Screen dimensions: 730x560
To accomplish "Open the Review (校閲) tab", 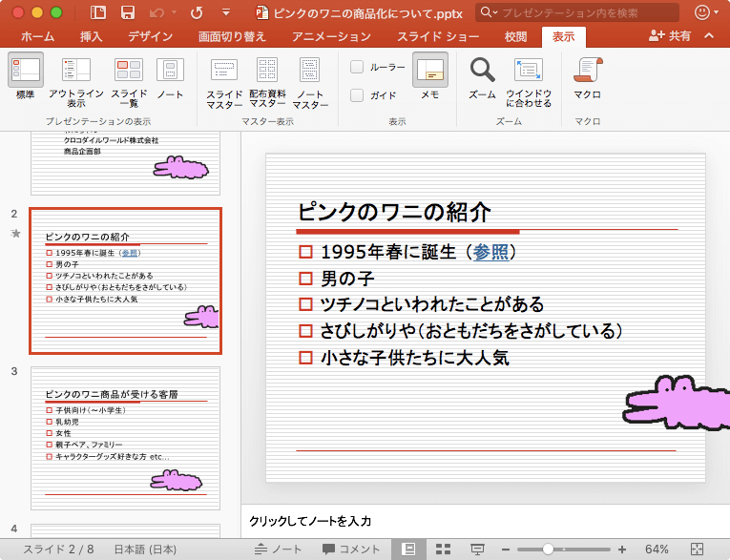I will coord(516,36).
